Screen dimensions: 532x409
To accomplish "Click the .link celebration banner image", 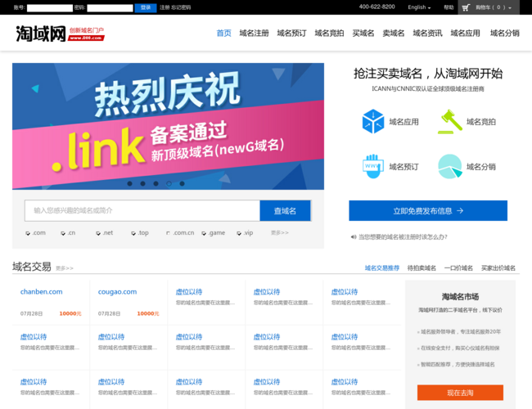I will (168, 123).
